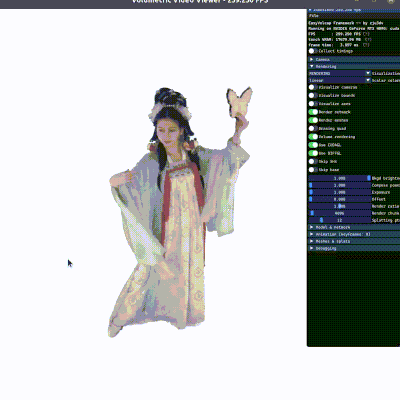
Task: Disable the Render network toggle
Action: [x=313, y=112]
